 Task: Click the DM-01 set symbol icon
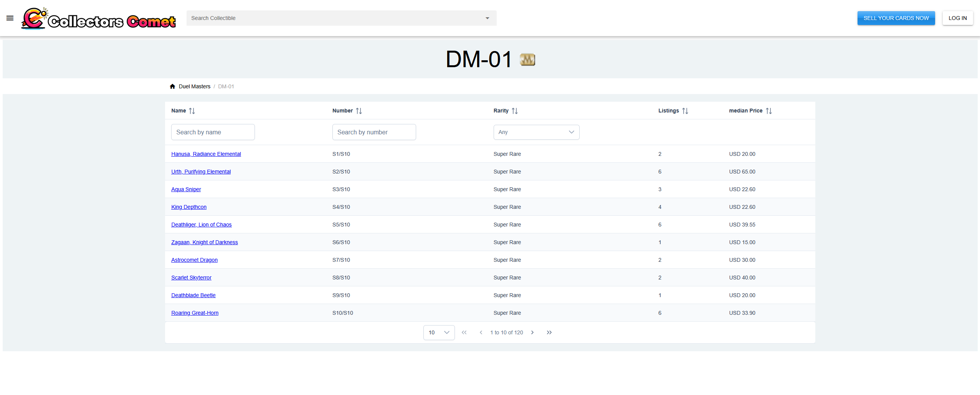click(x=527, y=59)
